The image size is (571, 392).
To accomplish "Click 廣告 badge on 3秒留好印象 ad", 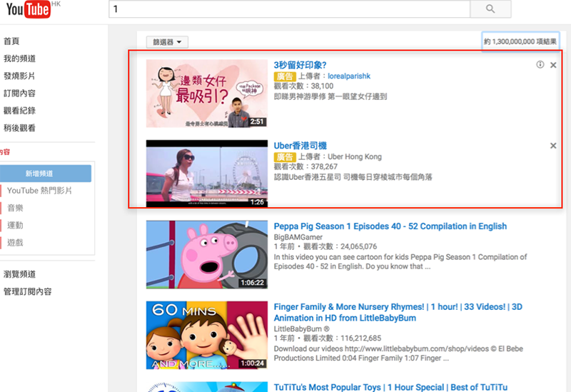I will (x=285, y=76).
